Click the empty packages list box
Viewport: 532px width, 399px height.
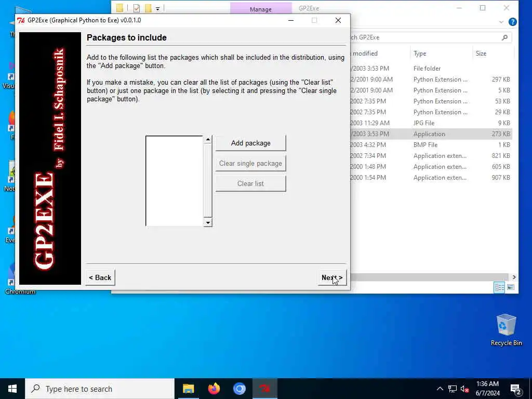point(175,181)
